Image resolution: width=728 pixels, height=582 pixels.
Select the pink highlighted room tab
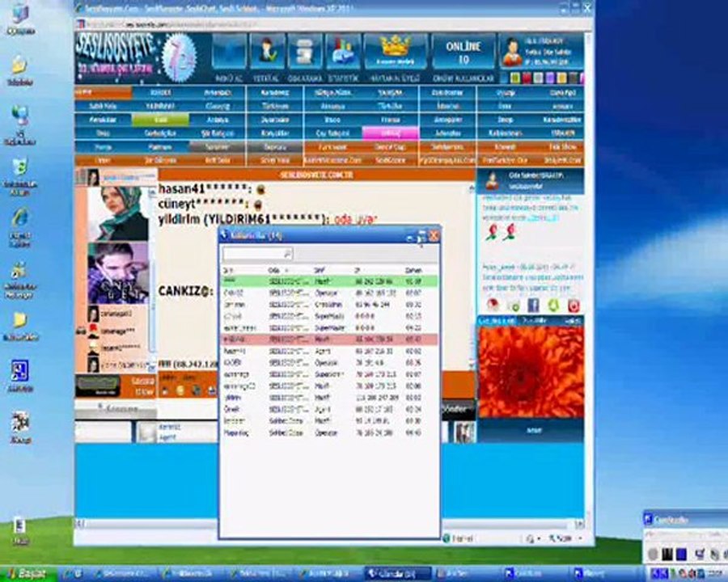(391, 133)
